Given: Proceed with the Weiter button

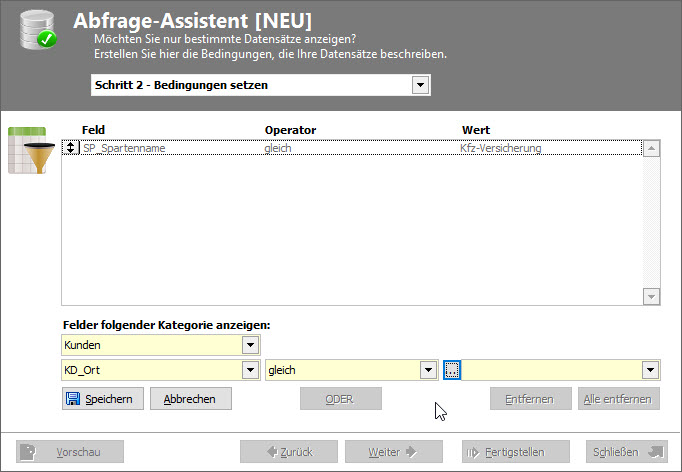Looking at the screenshot, I should click(393, 452).
